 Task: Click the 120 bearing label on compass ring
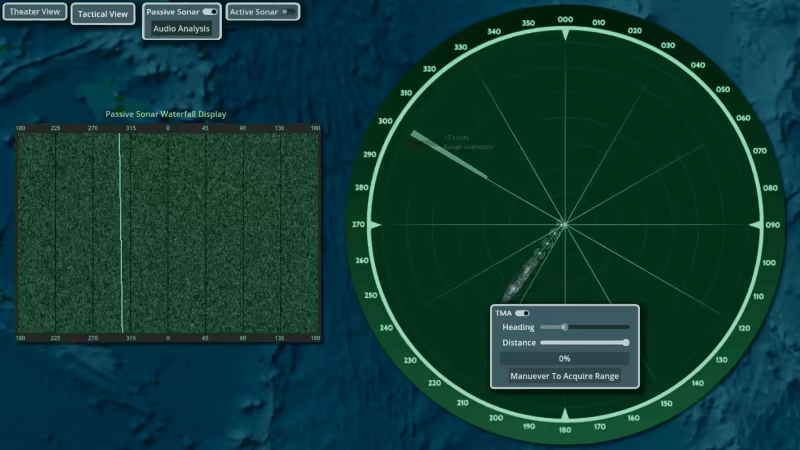(x=744, y=328)
